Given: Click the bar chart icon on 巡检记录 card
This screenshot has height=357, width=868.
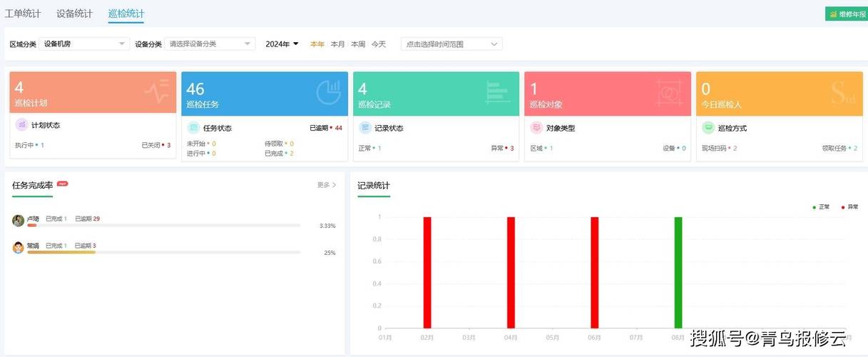Looking at the screenshot, I should click(x=499, y=92).
